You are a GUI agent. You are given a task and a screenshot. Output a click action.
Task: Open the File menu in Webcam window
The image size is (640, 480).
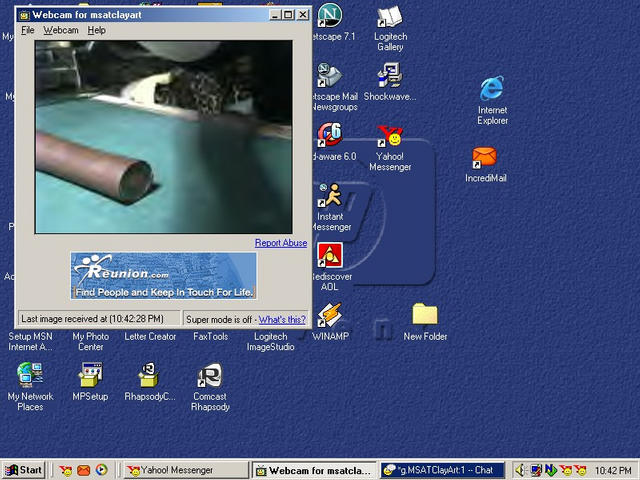click(28, 30)
